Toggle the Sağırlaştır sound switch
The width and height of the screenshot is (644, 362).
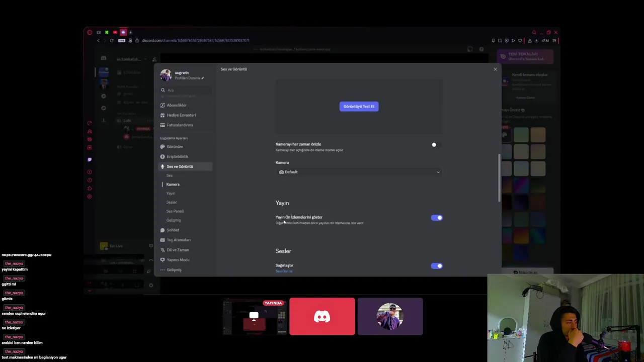click(436, 266)
